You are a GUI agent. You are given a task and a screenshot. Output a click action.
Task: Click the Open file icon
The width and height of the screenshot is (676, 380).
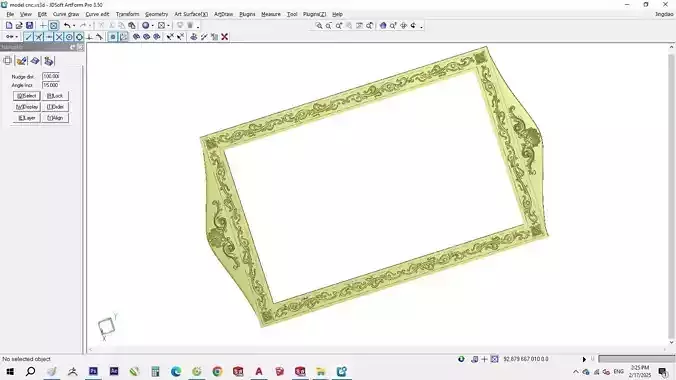coord(19,25)
